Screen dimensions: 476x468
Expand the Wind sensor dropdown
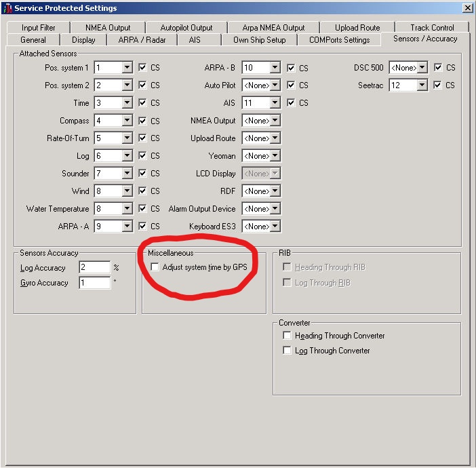[127, 191]
